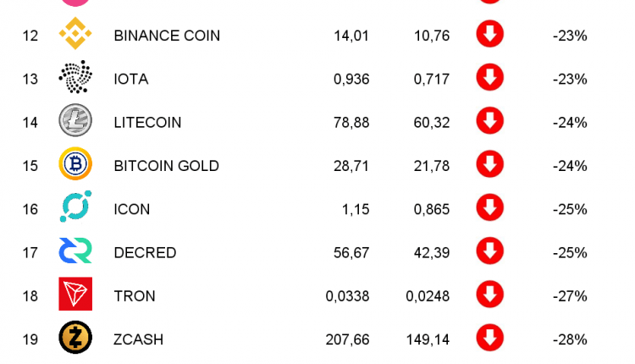Click the red down arrow for Litecoin
Image resolution: width=635 pixels, height=364 pixels.
click(490, 121)
